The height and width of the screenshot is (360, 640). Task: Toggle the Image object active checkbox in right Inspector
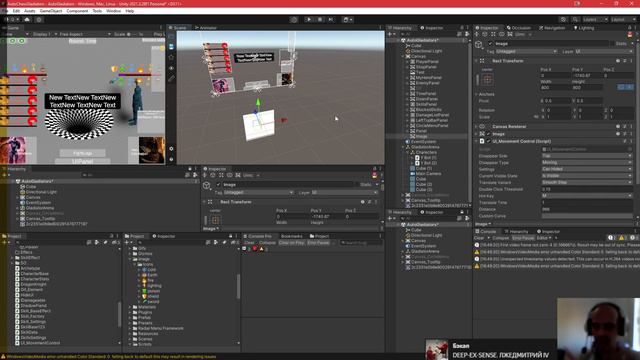(490, 44)
